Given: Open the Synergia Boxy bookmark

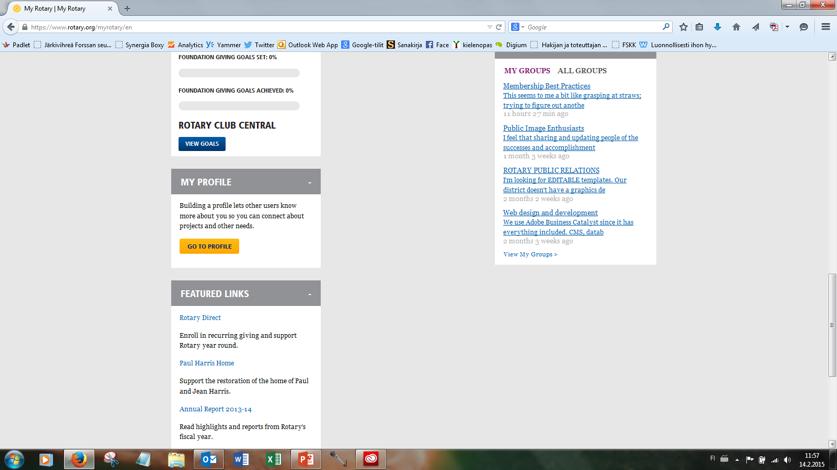Looking at the screenshot, I should coord(139,45).
